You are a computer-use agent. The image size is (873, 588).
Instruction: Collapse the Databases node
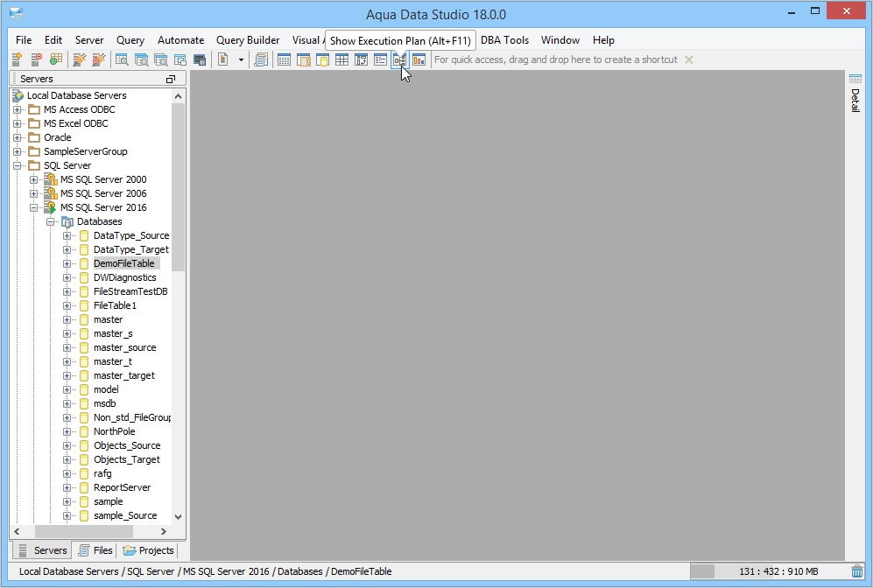[x=50, y=221]
